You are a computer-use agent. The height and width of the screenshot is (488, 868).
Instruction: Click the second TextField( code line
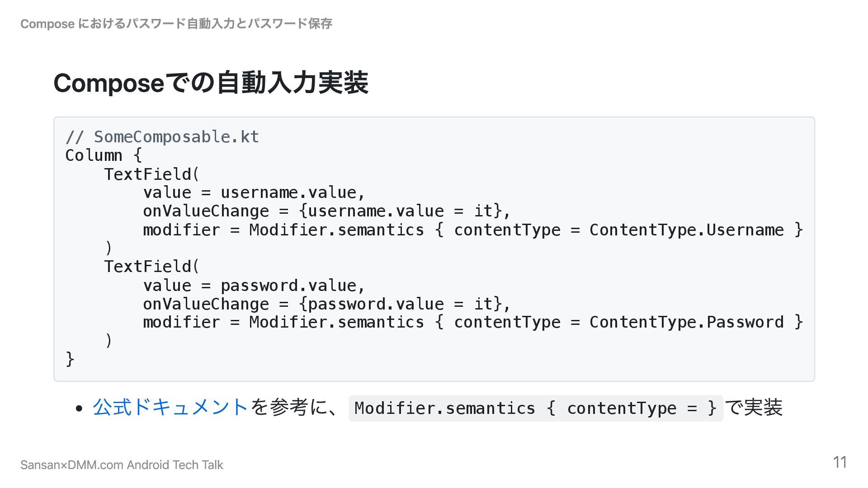pos(151,267)
